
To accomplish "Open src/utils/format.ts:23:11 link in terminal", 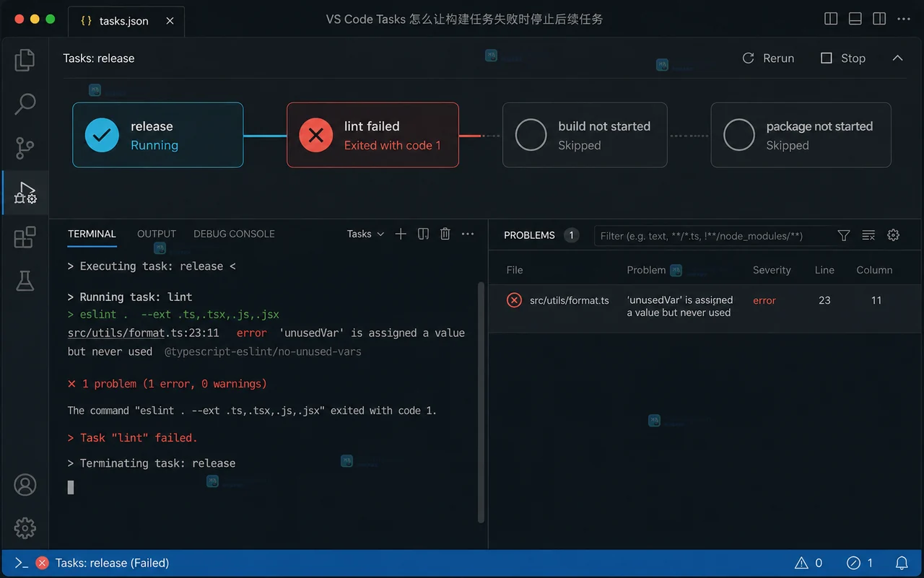I will coord(143,333).
